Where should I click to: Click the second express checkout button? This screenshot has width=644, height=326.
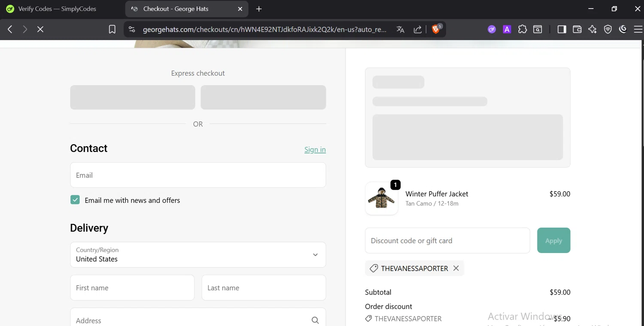click(263, 97)
